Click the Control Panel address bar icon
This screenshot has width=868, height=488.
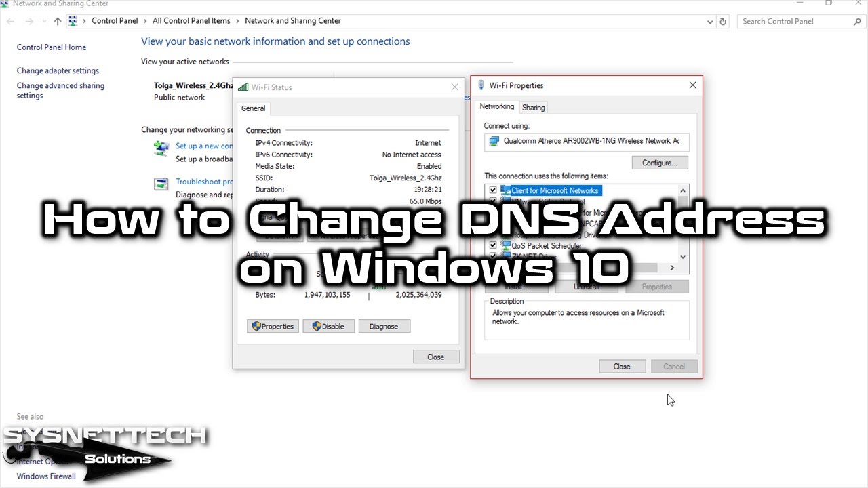tap(73, 21)
